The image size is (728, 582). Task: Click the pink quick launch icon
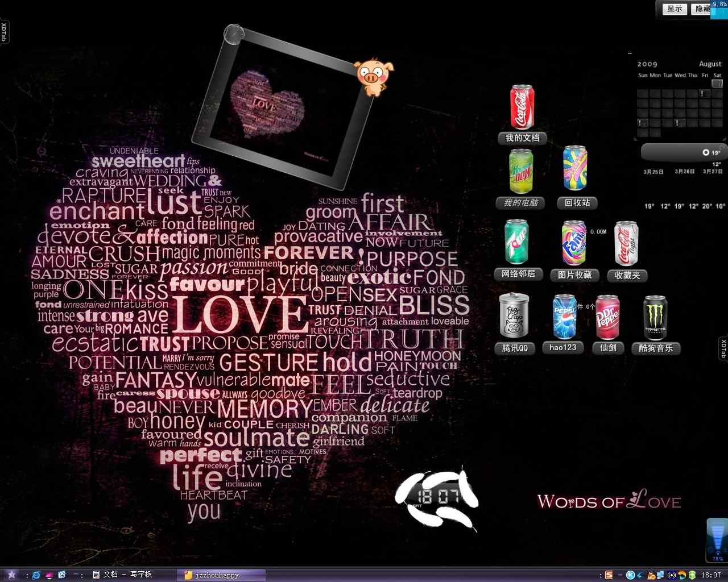pyautogui.click(x=49, y=575)
